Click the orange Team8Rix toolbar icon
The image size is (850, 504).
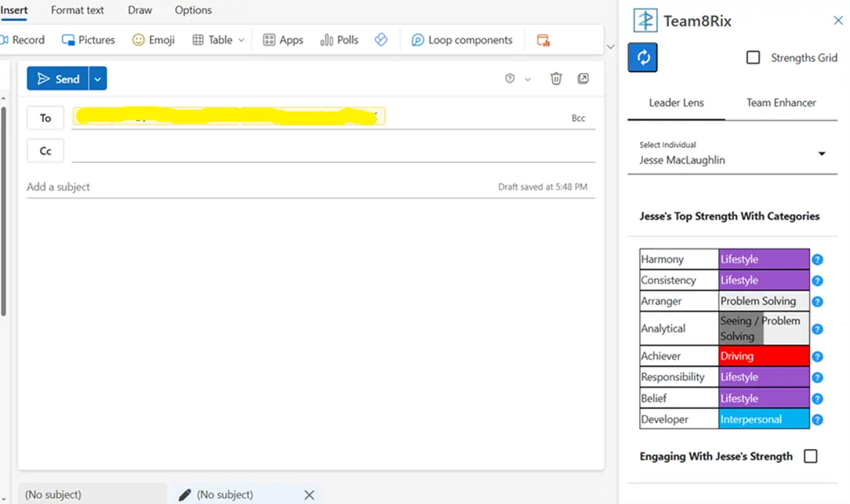pyautogui.click(x=543, y=40)
